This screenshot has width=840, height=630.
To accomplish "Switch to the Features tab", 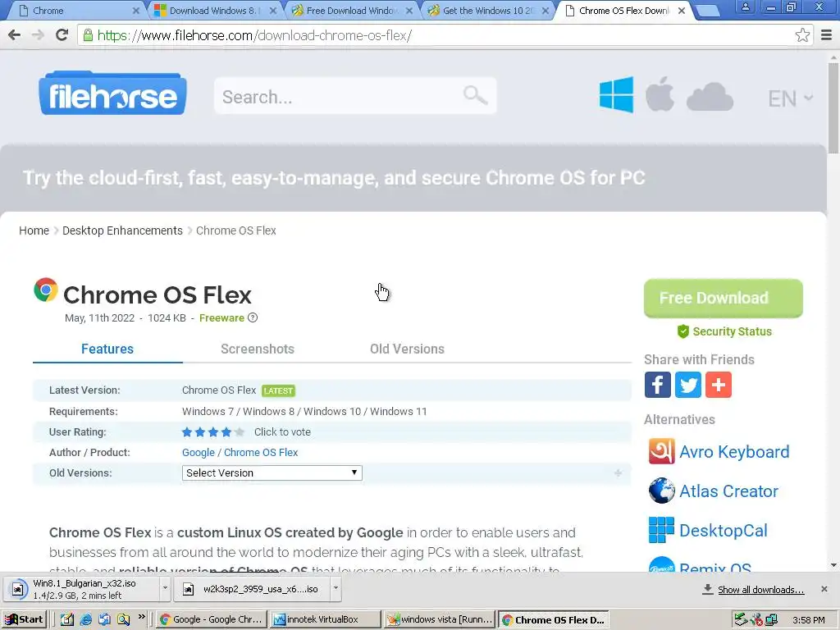I will [107, 349].
